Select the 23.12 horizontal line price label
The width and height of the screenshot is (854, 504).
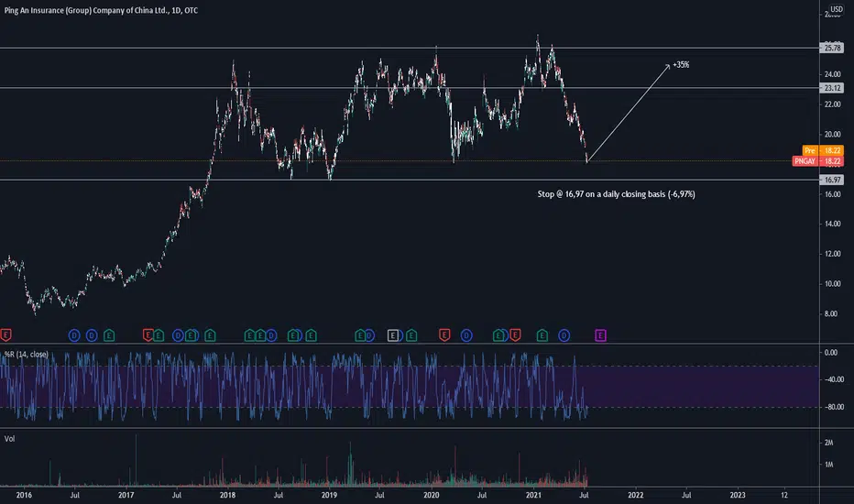tap(832, 88)
